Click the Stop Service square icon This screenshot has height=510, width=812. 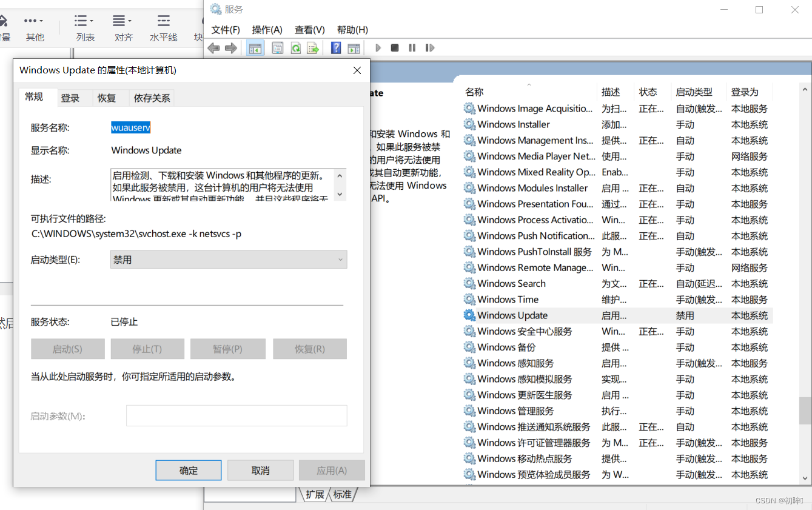point(395,48)
